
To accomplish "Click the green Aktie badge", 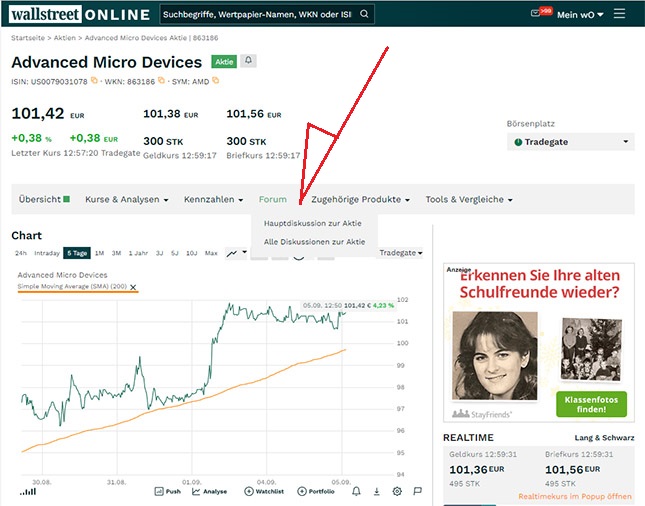I will tap(224, 62).
